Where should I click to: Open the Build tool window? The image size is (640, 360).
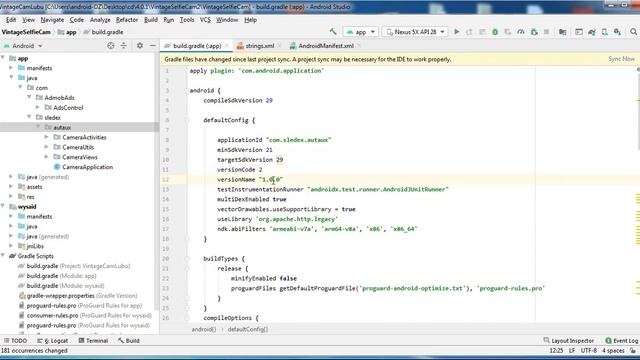[x=129, y=340]
